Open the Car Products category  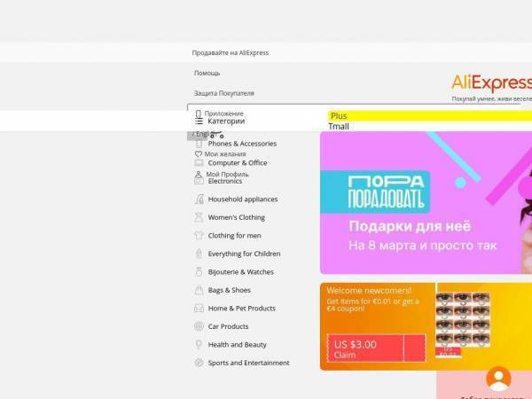point(229,326)
